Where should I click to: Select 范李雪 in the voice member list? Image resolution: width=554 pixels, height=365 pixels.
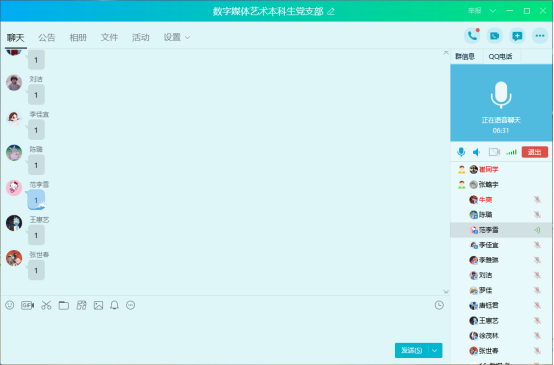click(501, 230)
